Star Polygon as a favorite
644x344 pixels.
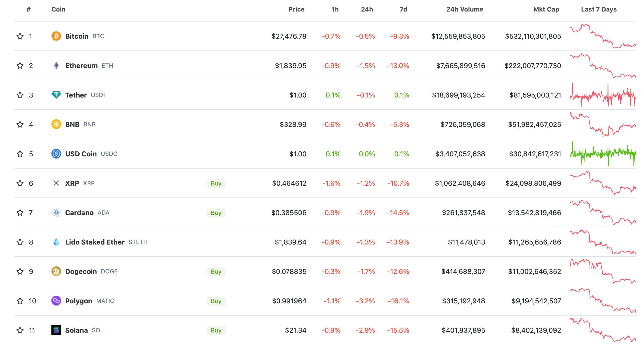[x=20, y=301]
